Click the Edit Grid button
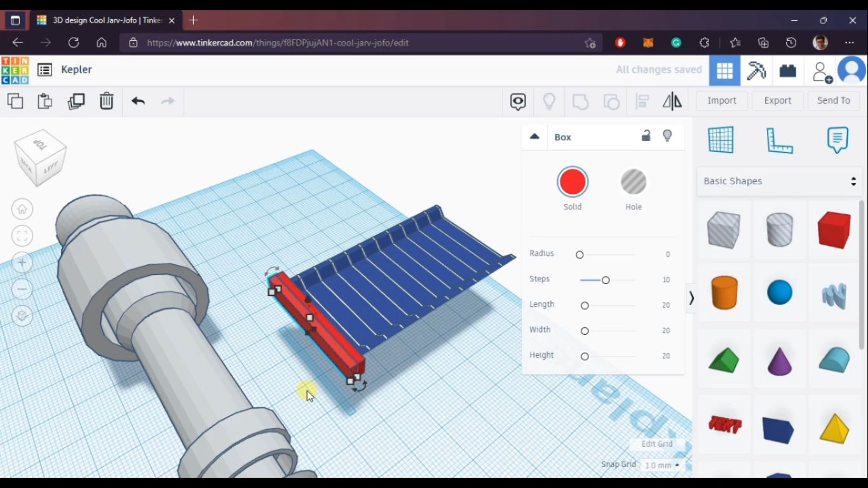This screenshot has width=868, height=488. click(657, 444)
